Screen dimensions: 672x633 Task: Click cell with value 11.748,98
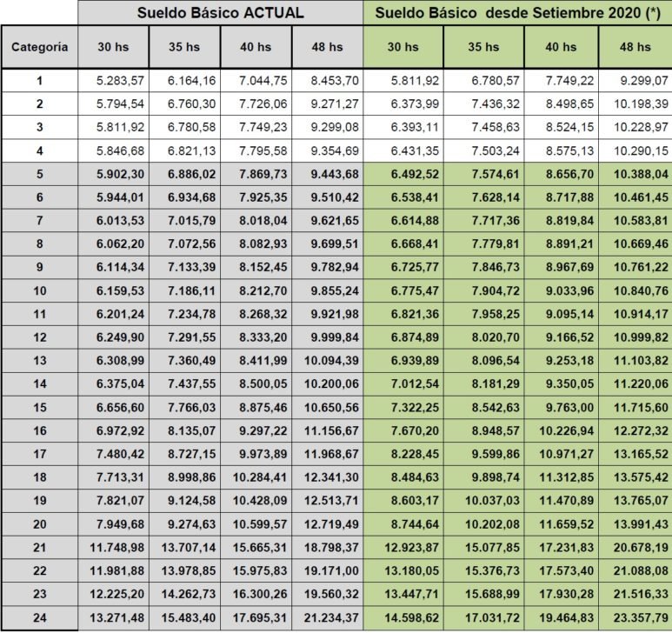pyautogui.click(x=114, y=547)
